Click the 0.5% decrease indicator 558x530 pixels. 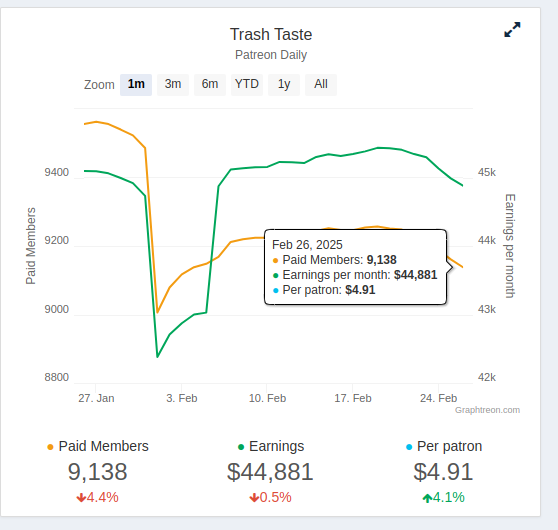(270, 497)
